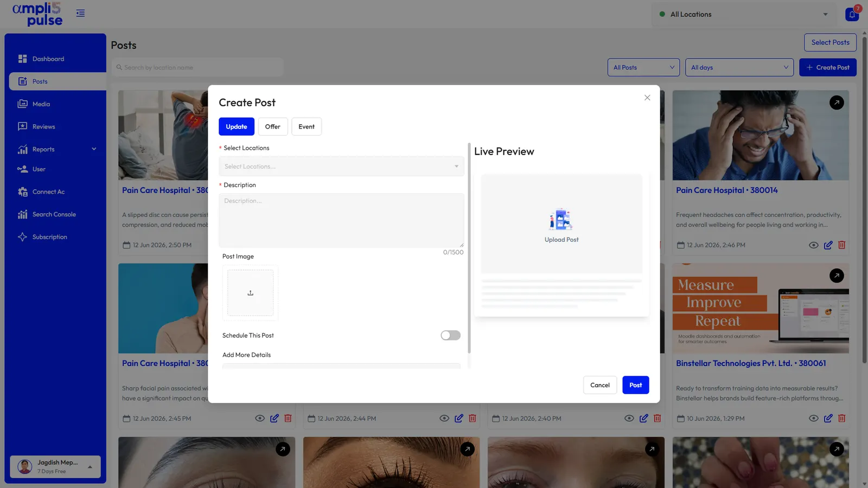Close the Create Post dialog
This screenshot has width=868, height=488.
pos(647,98)
